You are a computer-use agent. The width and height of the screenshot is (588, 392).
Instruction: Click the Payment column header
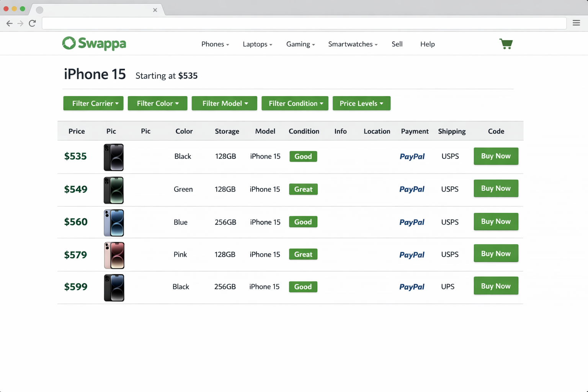(x=415, y=131)
